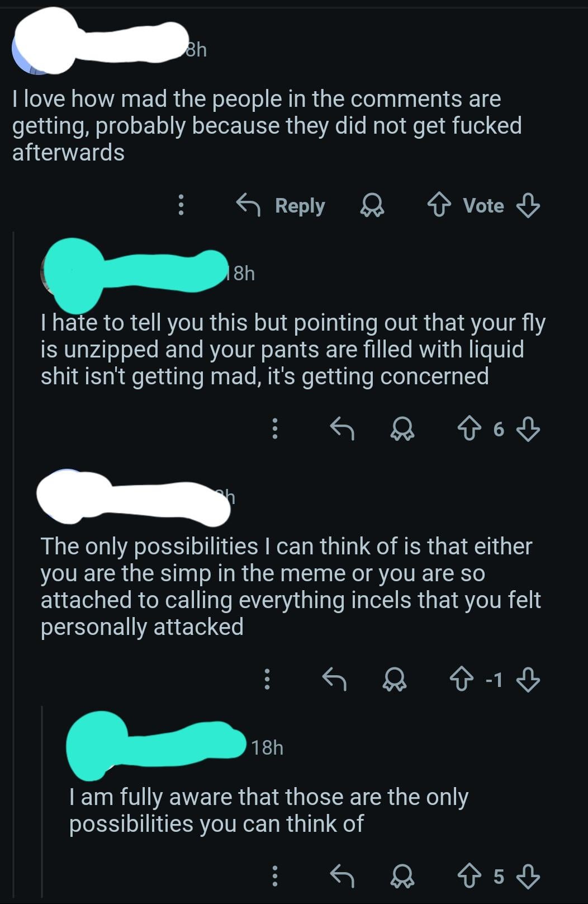Downvote the comment with 6 points
Screen dimensions: 588x904
click(528, 429)
